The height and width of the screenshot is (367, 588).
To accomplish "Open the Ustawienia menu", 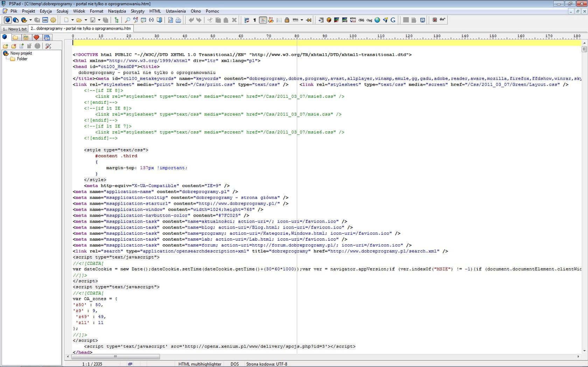I will coord(176,11).
